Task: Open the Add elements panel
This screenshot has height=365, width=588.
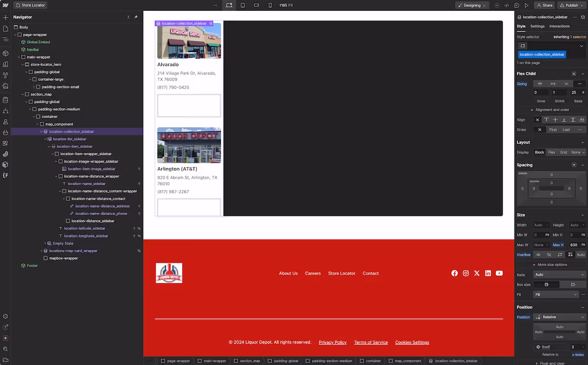Action: [x=5, y=17]
